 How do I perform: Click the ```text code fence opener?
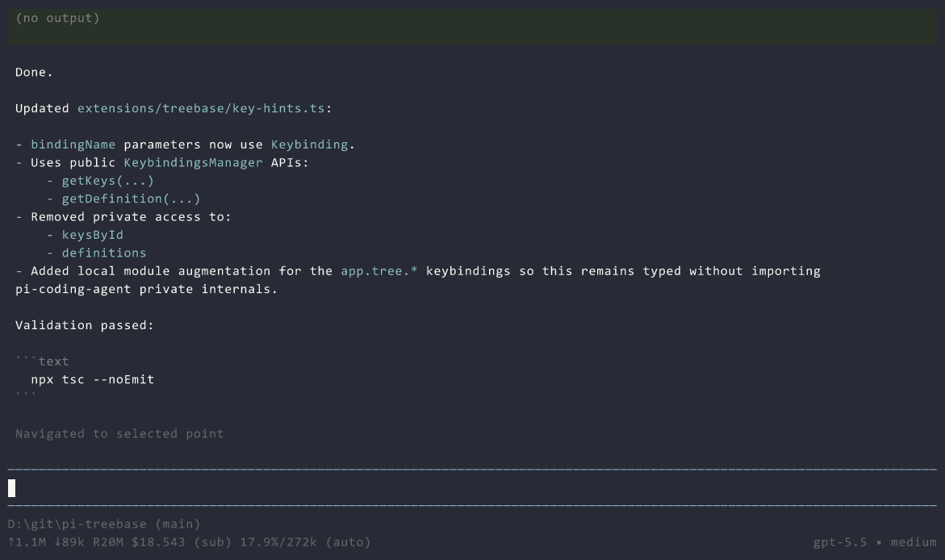(x=42, y=361)
